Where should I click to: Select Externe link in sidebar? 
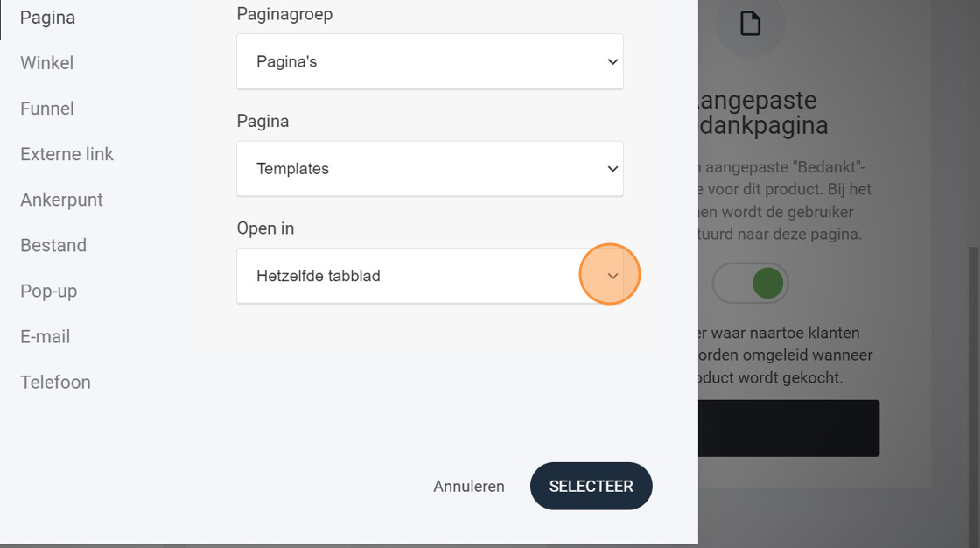click(66, 154)
